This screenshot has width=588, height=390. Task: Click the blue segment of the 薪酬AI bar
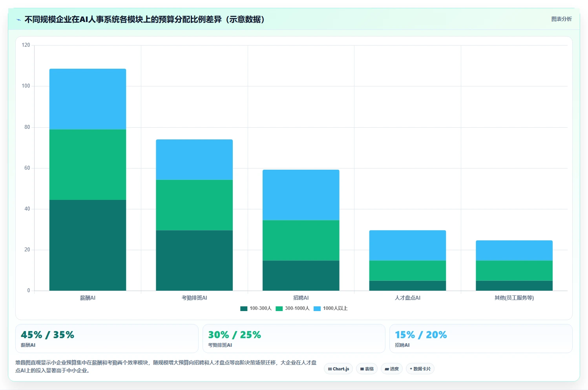88,99
